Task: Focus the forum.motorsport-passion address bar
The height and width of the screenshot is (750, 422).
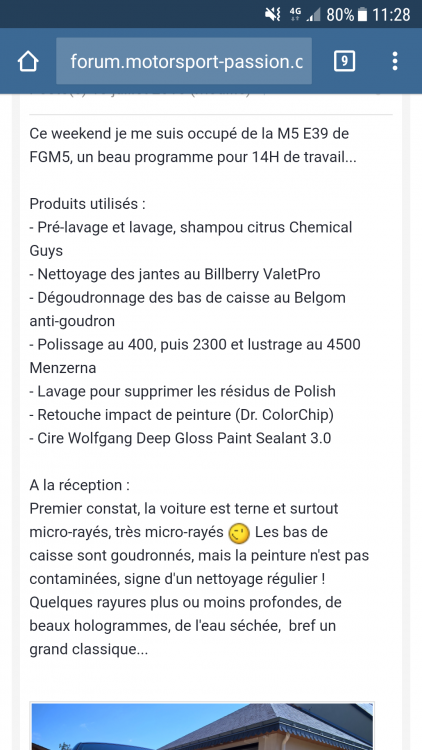Action: 184,61
